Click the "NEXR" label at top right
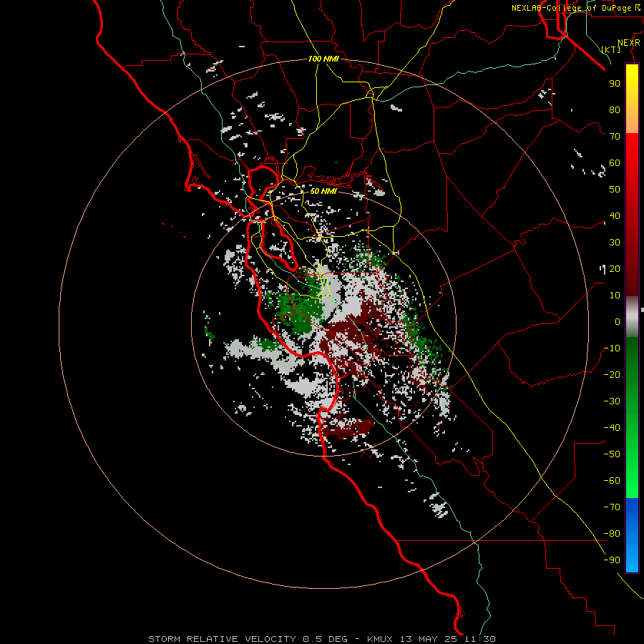Image resolution: width=644 pixels, height=644 pixels. (x=629, y=43)
